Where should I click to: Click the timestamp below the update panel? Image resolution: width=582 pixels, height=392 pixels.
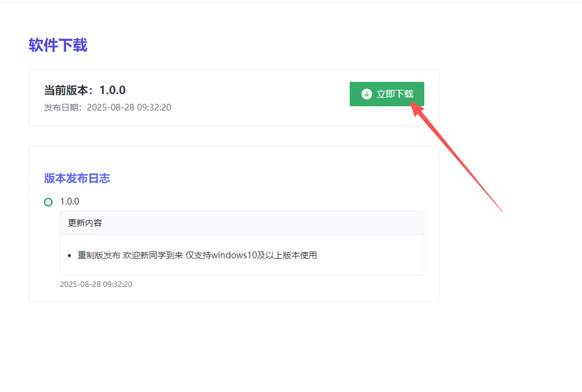tap(96, 285)
